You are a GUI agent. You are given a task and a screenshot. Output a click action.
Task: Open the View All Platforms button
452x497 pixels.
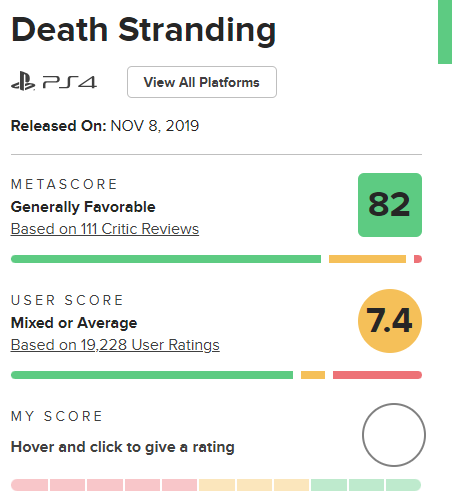(202, 82)
